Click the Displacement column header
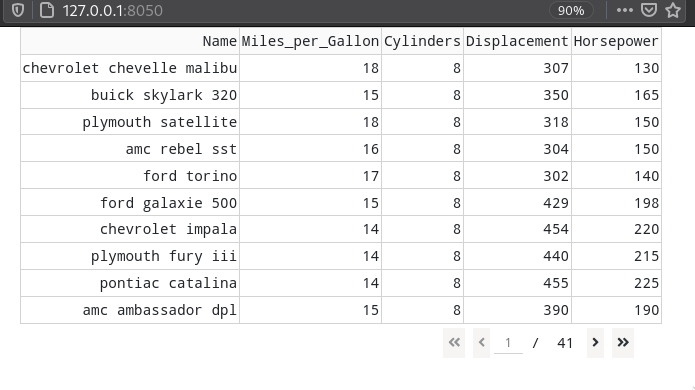This screenshot has width=695, height=390. pos(517,41)
